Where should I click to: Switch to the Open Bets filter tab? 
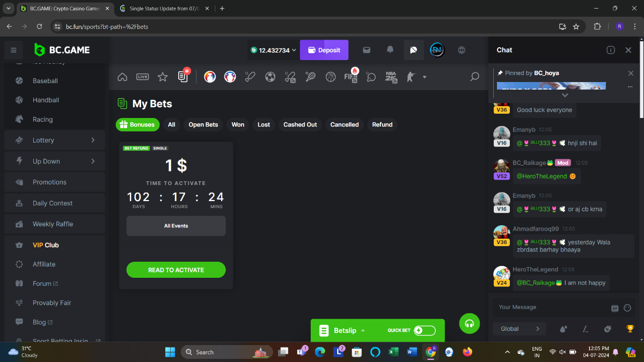[203, 124]
